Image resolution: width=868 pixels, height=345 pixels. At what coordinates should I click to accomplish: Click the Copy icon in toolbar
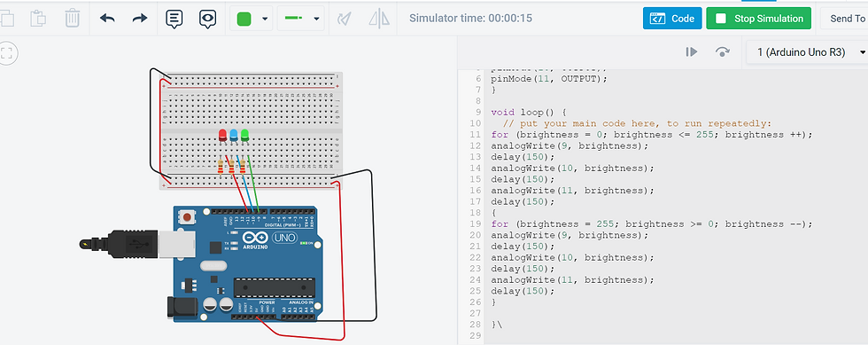[x=7, y=19]
